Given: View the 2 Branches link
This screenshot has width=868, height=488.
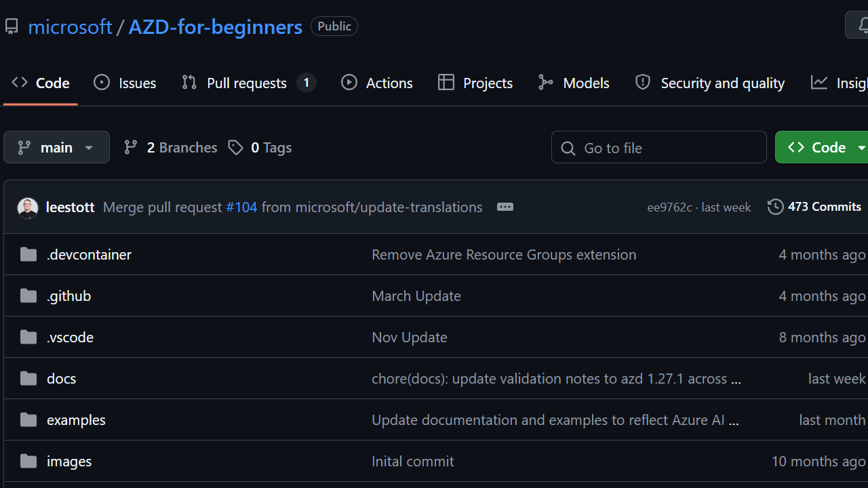Looking at the screenshot, I should tap(170, 148).
